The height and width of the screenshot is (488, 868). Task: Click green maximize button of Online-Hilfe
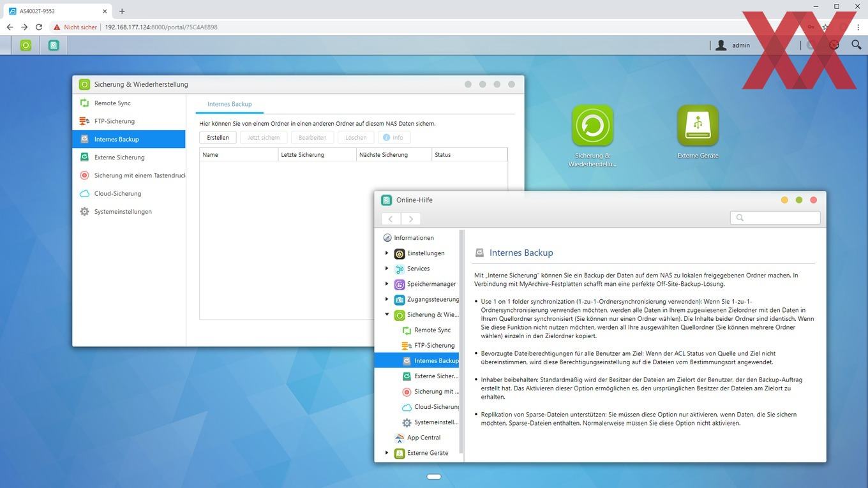[x=799, y=200]
